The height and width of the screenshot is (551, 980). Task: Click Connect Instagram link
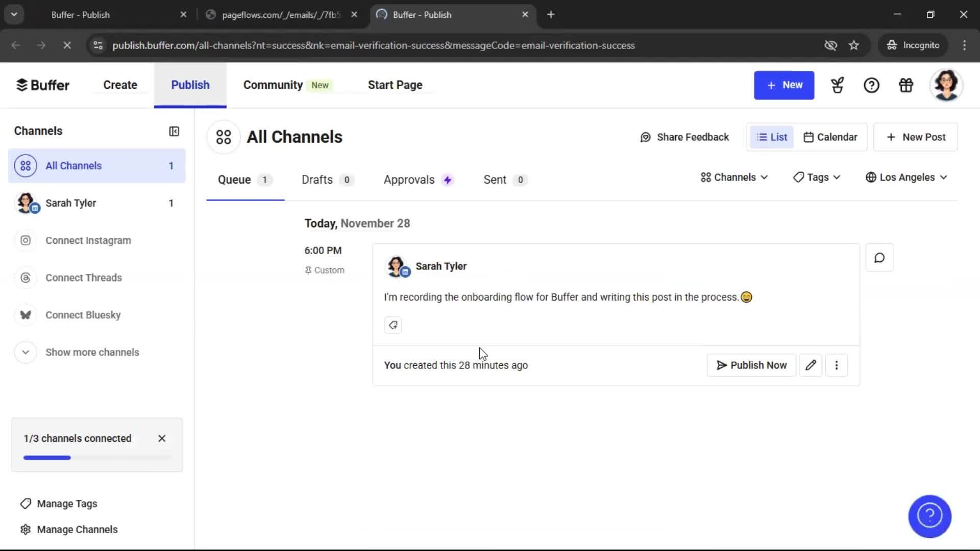point(88,240)
